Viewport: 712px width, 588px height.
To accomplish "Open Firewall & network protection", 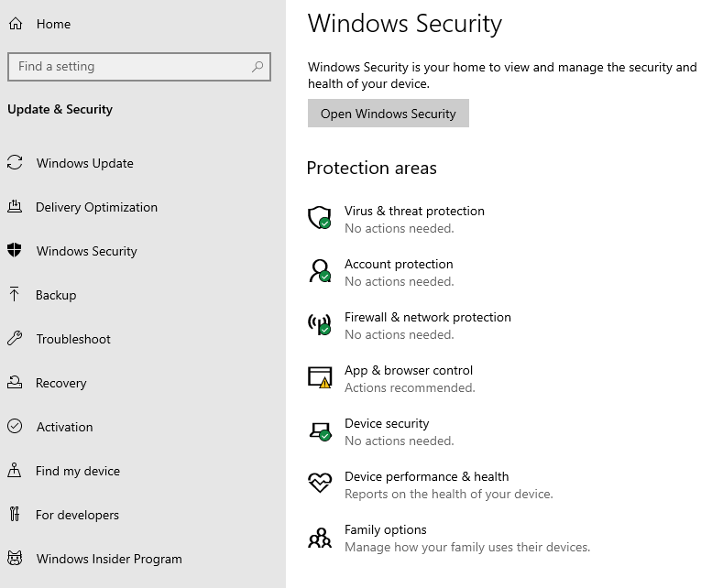I will point(428,317).
